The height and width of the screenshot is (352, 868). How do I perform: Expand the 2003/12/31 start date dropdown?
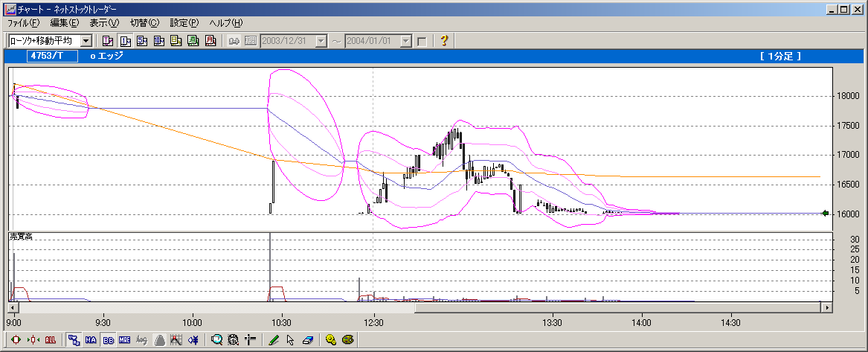tap(321, 41)
